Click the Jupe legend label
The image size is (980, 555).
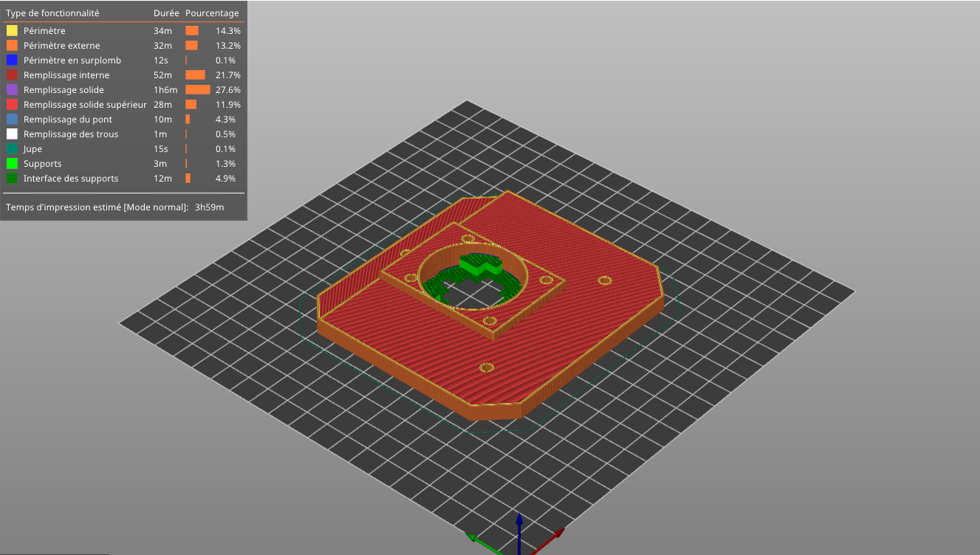click(x=32, y=149)
